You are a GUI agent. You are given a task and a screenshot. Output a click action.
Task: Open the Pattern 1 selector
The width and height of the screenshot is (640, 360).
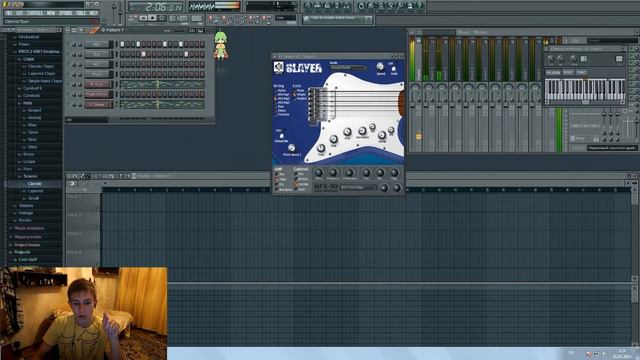pyautogui.click(x=112, y=30)
